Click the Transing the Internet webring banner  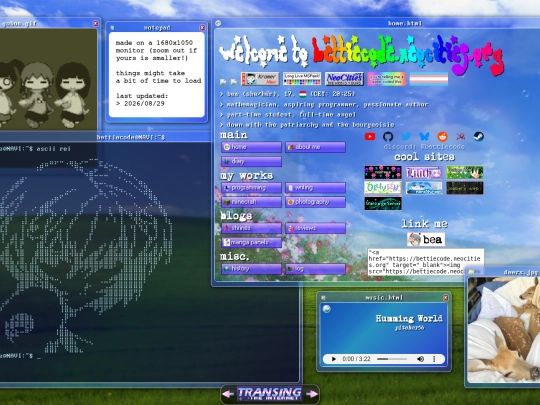click(270, 394)
